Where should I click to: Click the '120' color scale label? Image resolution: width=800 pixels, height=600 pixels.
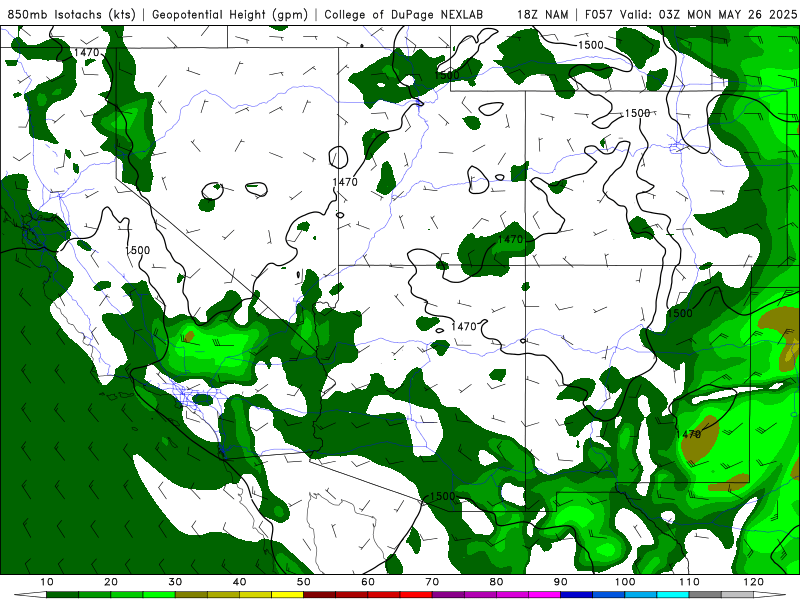pyautogui.click(x=754, y=582)
